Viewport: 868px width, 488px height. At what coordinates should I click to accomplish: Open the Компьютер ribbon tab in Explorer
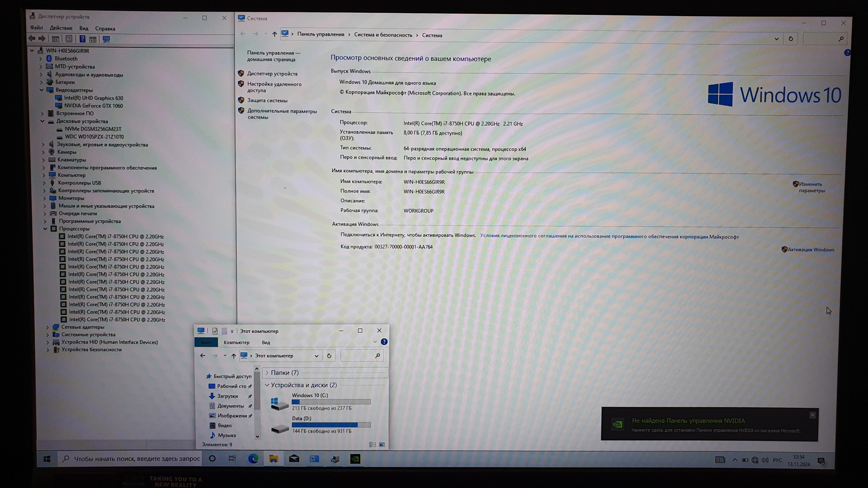pyautogui.click(x=236, y=342)
